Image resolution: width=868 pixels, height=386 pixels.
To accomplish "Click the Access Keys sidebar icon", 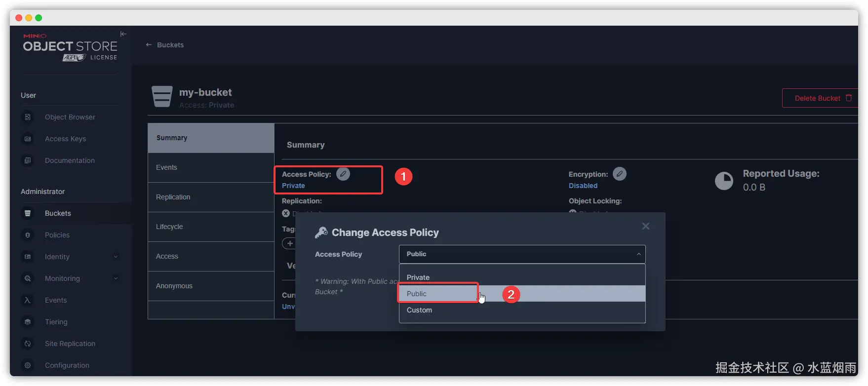I will tap(28, 139).
